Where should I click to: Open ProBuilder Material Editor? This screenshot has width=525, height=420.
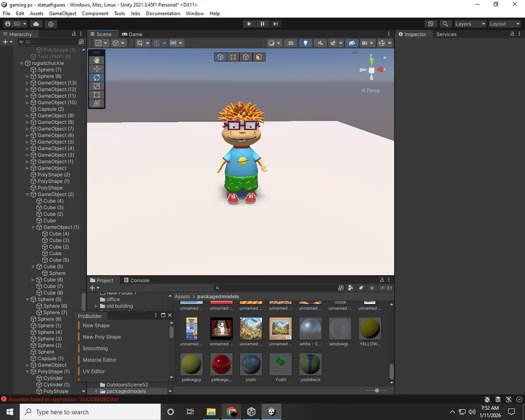pyautogui.click(x=99, y=360)
